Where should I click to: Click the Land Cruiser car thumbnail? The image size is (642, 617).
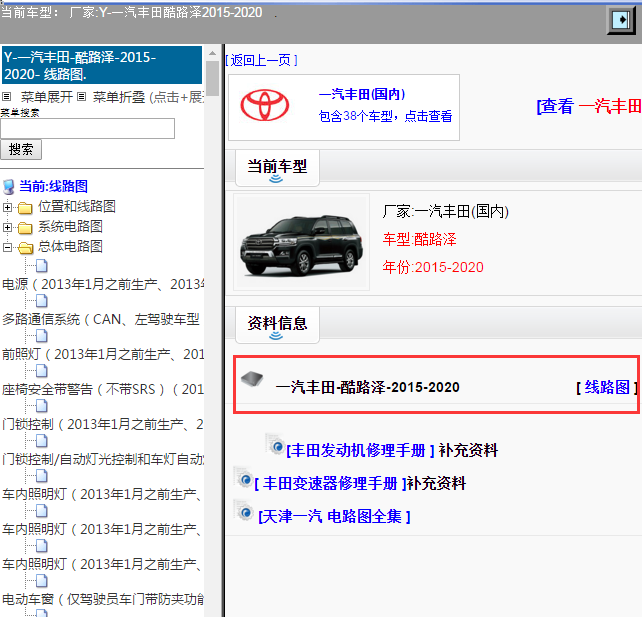click(301, 244)
